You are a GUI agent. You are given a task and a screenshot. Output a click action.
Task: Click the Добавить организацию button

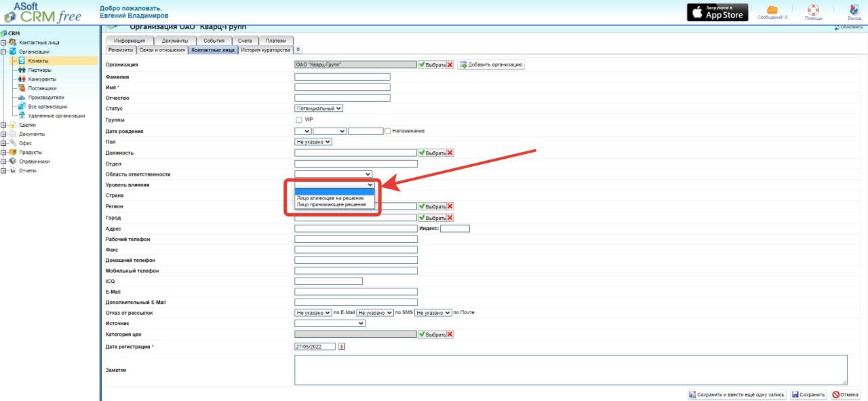(491, 64)
